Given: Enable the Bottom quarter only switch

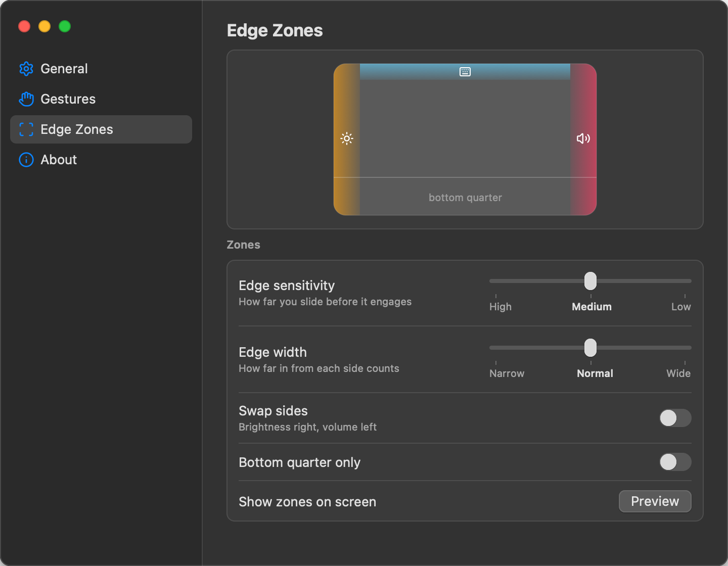Looking at the screenshot, I should (675, 462).
